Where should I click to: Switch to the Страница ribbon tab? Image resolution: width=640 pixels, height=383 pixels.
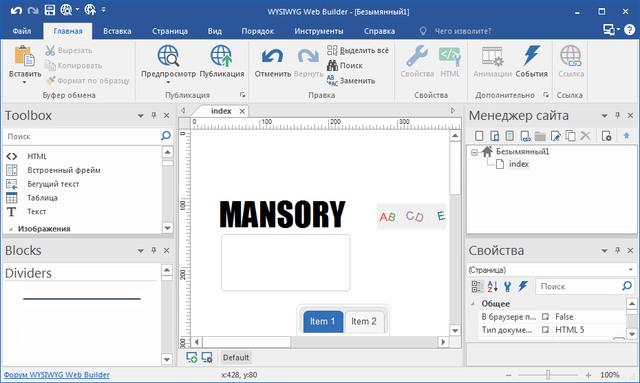(x=170, y=31)
